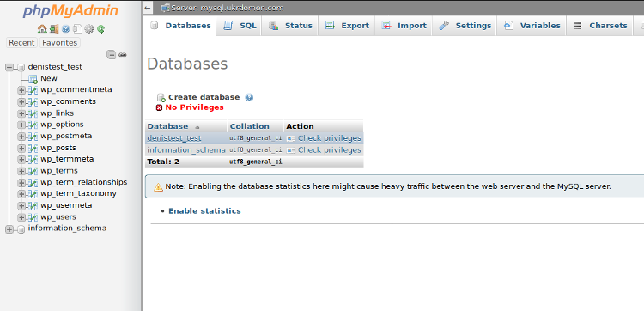
Task: Click the Enable statistics link
Action: coord(204,211)
